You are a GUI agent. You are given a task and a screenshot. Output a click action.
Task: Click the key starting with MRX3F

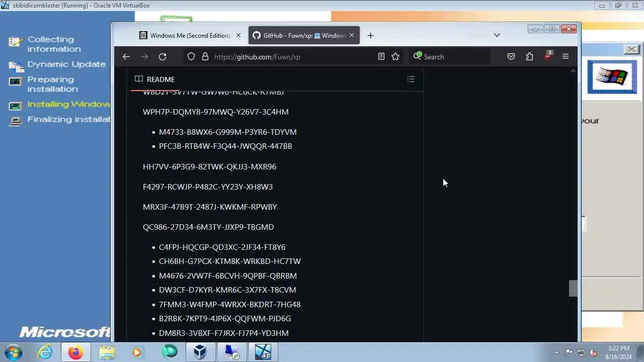tap(210, 207)
